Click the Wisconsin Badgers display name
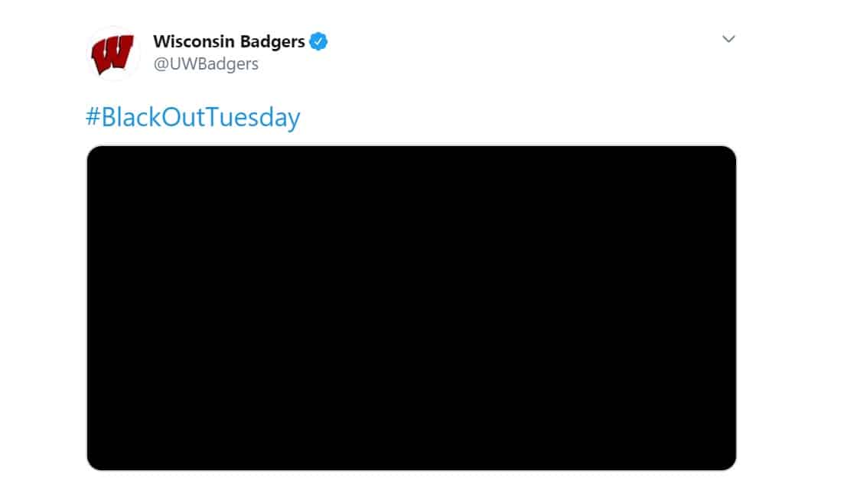The height and width of the screenshot is (504, 857). (x=229, y=41)
